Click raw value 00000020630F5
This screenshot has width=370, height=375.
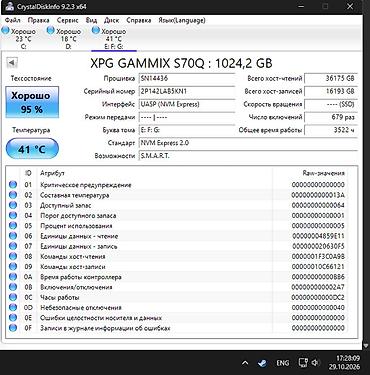pyautogui.click(x=318, y=246)
